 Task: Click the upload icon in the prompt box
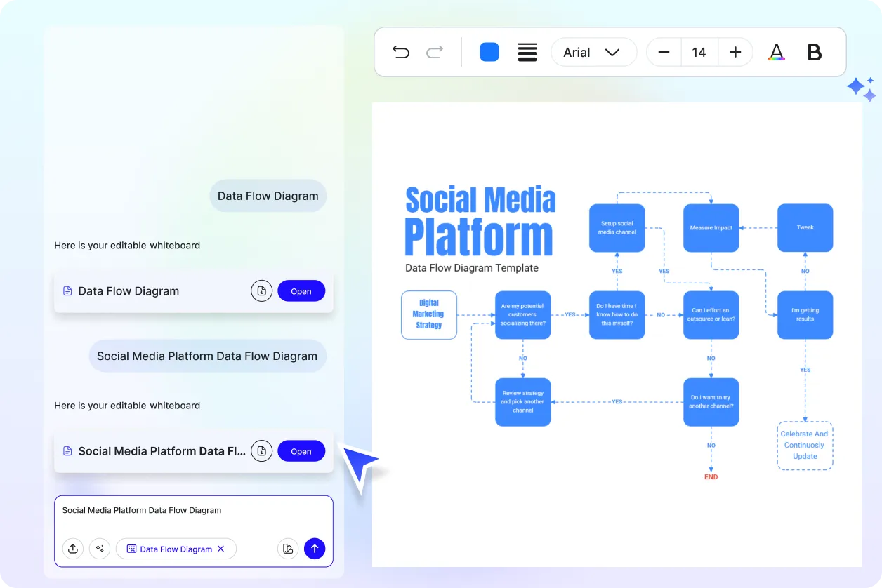click(73, 549)
